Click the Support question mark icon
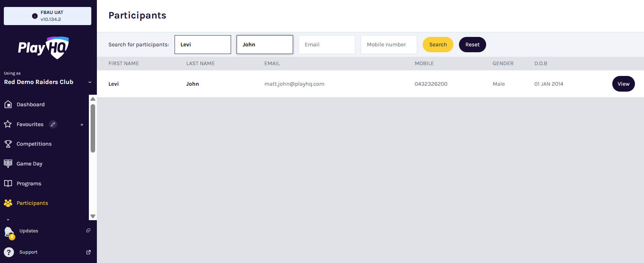This screenshot has width=644, height=263. (9, 252)
